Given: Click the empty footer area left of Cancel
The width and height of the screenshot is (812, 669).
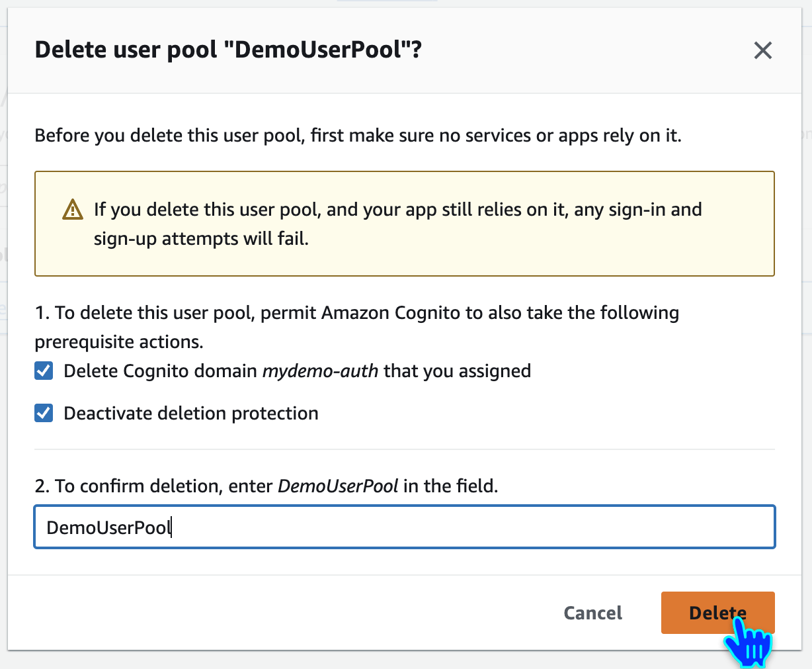Looking at the screenshot, I should tap(264, 613).
